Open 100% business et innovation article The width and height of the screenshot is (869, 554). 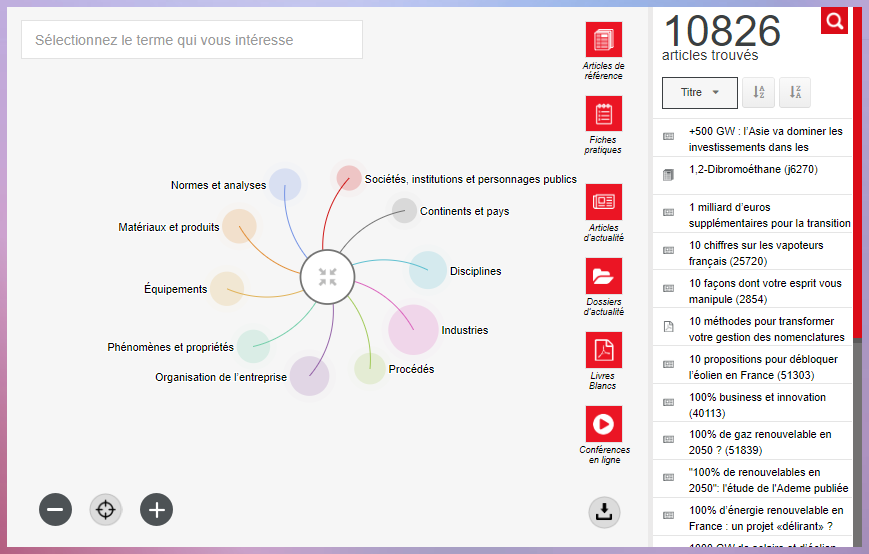tap(757, 404)
